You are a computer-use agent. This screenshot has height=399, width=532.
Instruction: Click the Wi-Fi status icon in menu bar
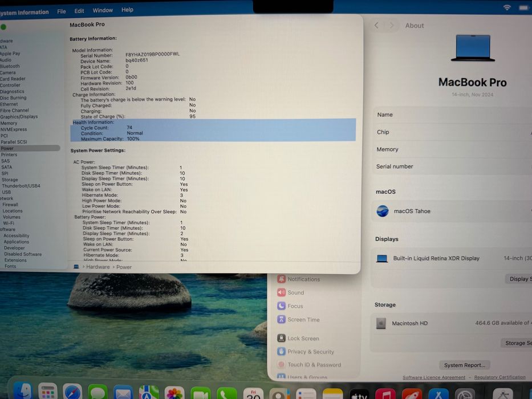(507, 7)
